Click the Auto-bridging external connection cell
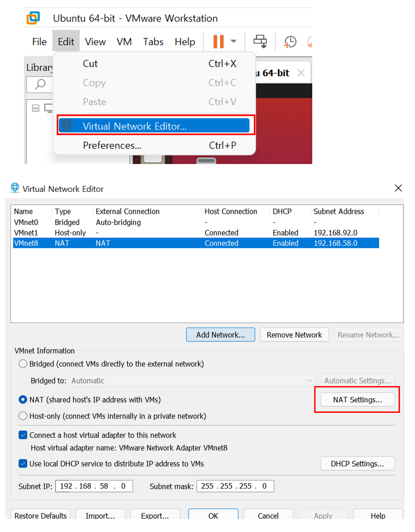415x532 pixels. coord(118,222)
